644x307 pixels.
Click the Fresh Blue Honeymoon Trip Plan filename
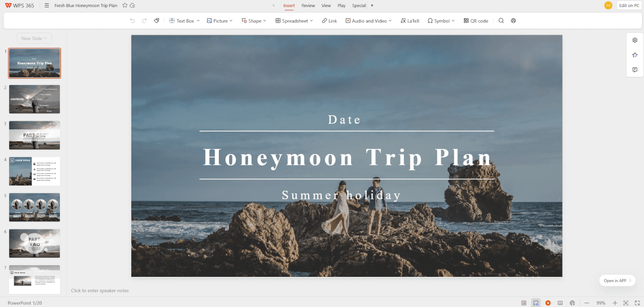point(86,6)
